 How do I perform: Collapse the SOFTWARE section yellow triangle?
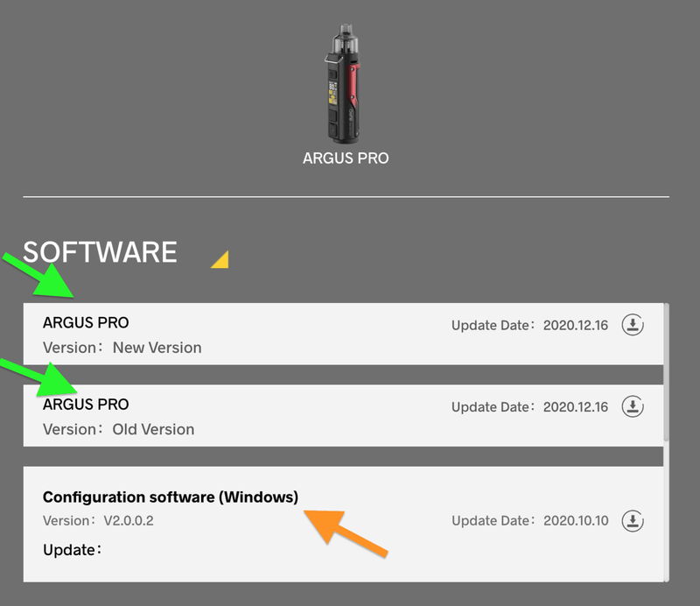pyautogui.click(x=220, y=259)
